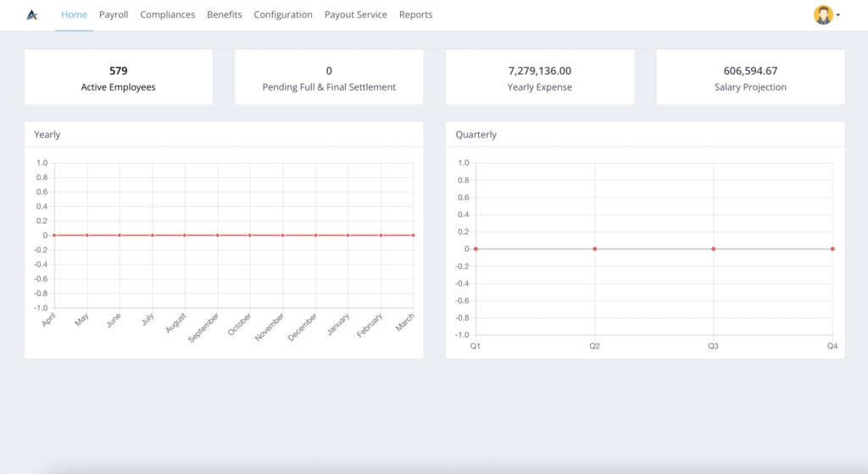The image size is (868, 474).
Task: Click the Q1 data point on Quarterly chart
Action: pyautogui.click(x=476, y=248)
